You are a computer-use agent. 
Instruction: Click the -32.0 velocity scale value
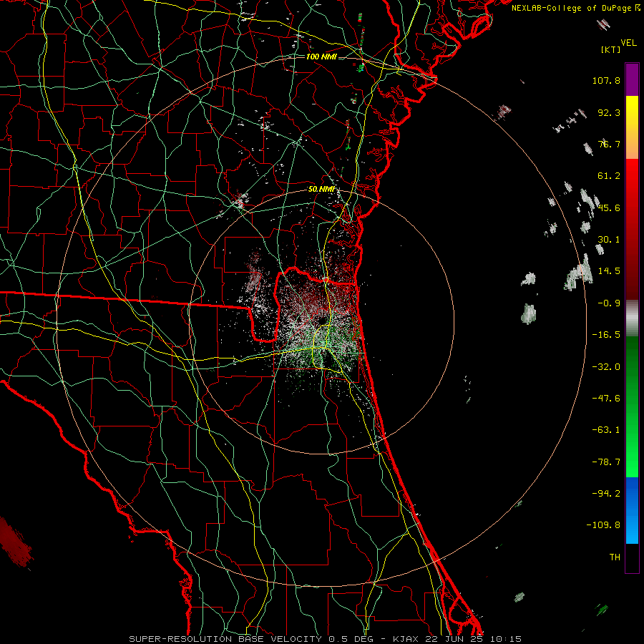click(x=606, y=367)
